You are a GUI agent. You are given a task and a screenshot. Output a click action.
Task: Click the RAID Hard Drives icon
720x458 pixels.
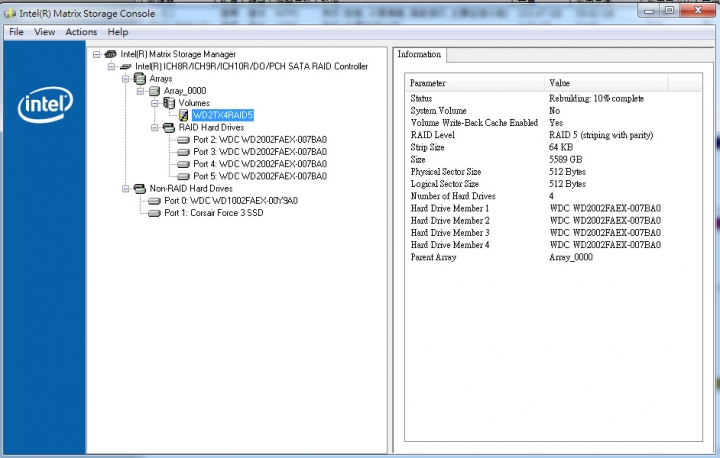tap(169, 127)
